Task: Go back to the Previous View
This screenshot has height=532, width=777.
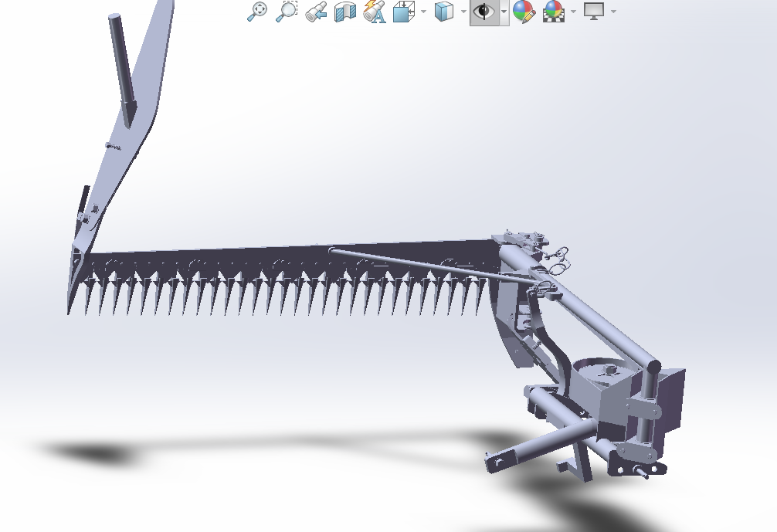Action: (316, 12)
